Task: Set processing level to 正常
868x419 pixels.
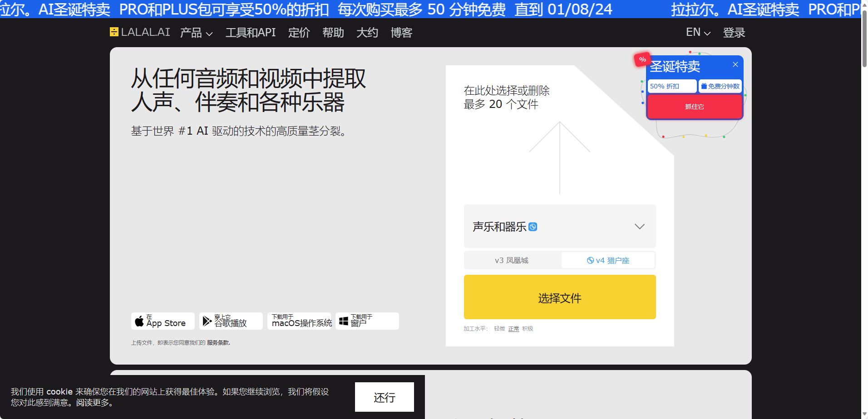Action: (x=513, y=329)
